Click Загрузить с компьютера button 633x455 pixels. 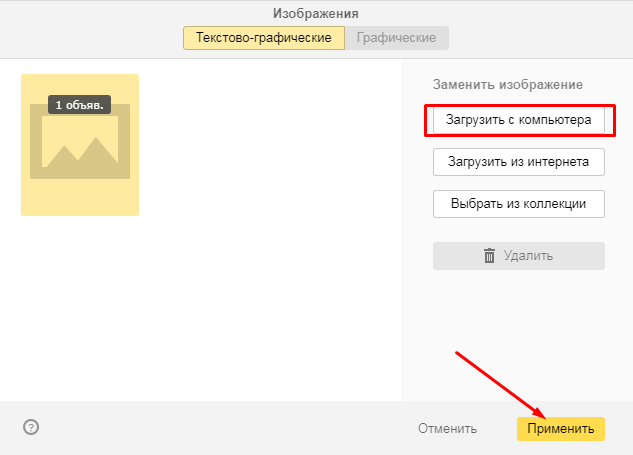click(519, 120)
